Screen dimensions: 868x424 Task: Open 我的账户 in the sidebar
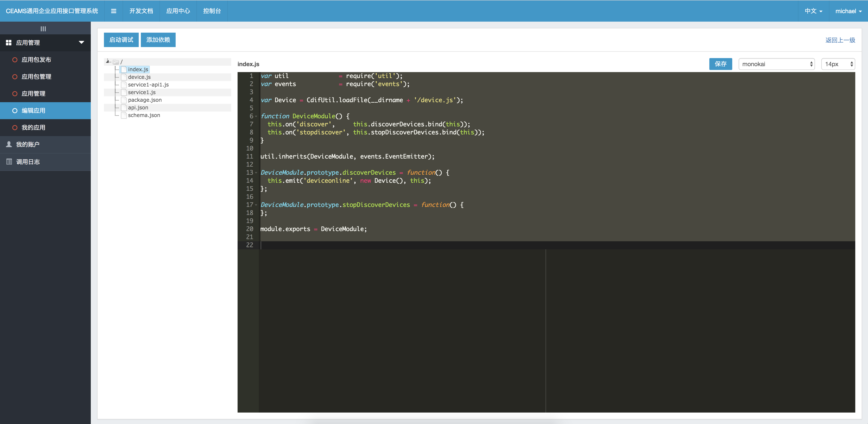(45, 144)
